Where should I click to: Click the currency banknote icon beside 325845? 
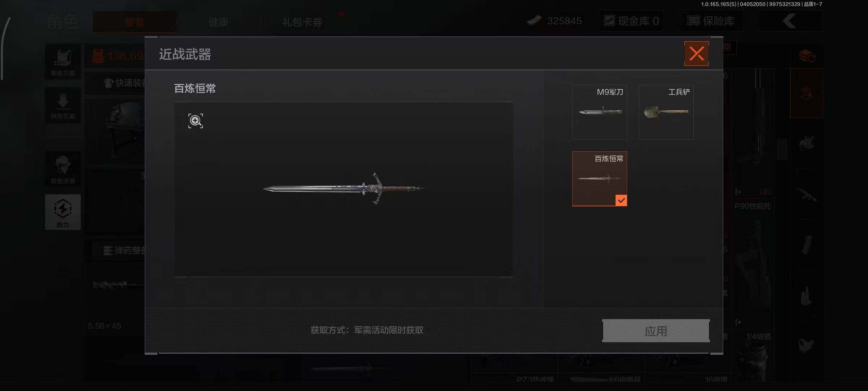click(x=534, y=21)
